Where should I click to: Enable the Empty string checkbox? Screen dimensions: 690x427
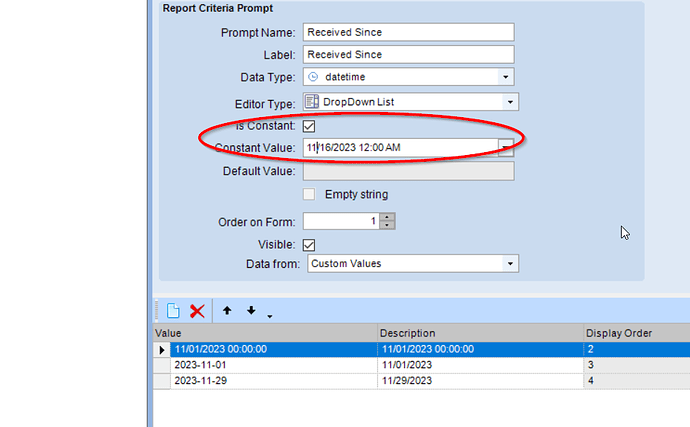click(309, 194)
